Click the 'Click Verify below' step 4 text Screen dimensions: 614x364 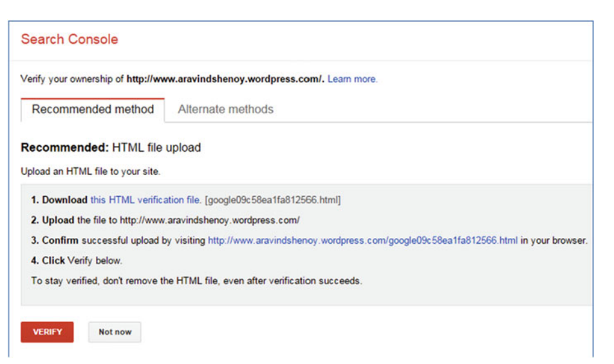(x=77, y=260)
